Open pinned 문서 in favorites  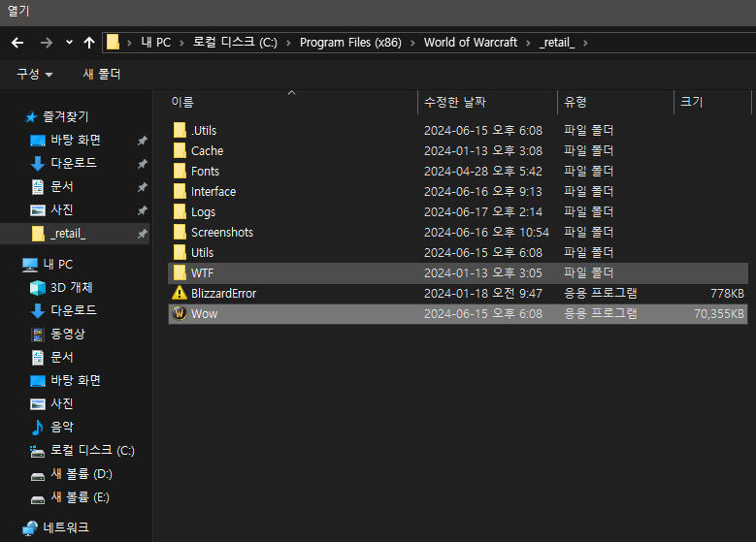point(52,187)
